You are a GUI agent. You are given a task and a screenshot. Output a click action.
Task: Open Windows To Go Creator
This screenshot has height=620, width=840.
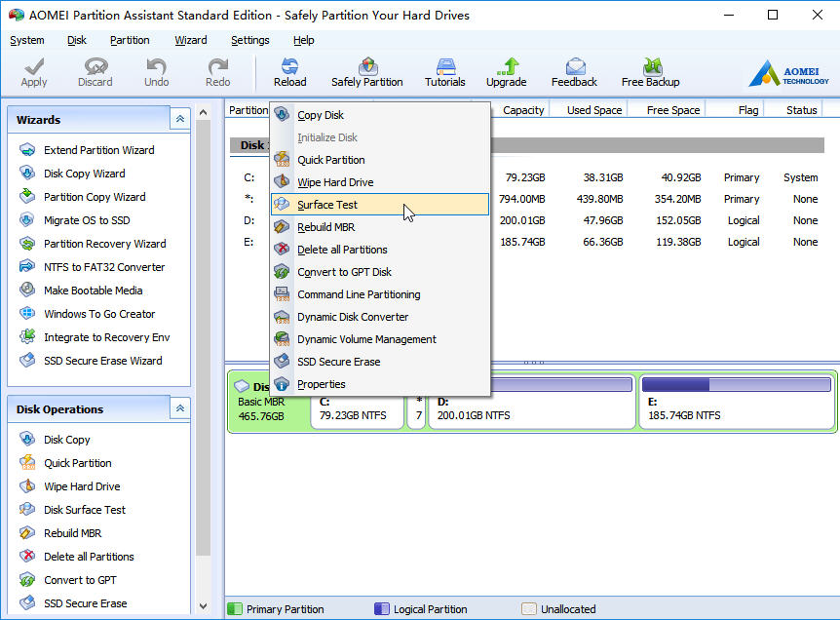(99, 314)
